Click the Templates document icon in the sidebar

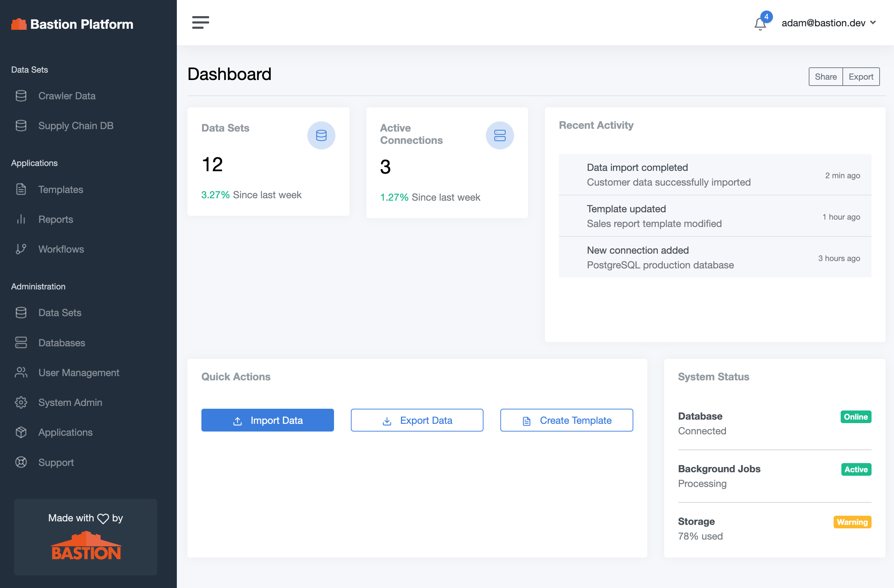point(21,189)
